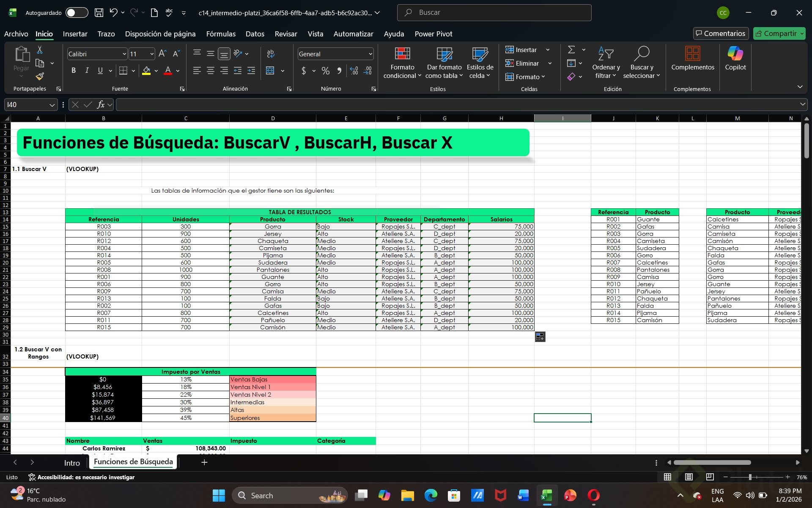The width and height of the screenshot is (812, 508).
Task: Switch to Page Layout view in status bar
Action: (689, 477)
